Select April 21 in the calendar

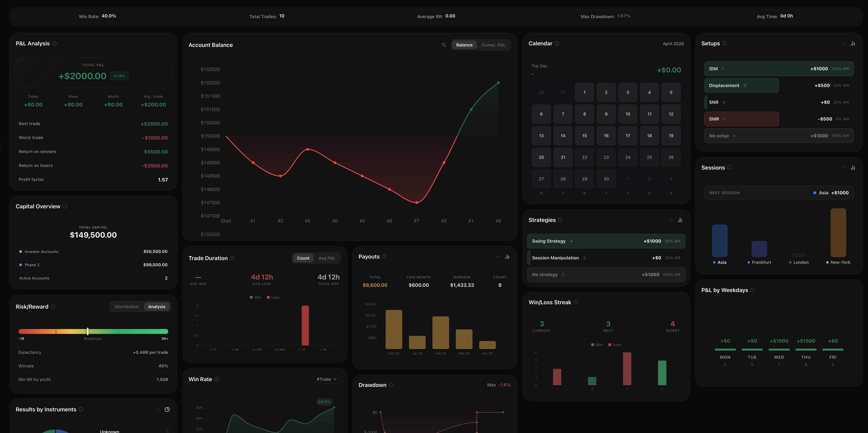click(563, 157)
